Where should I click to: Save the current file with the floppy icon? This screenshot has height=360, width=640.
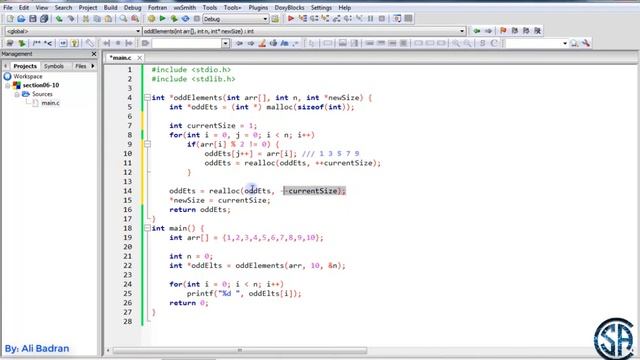coord(33,19)
